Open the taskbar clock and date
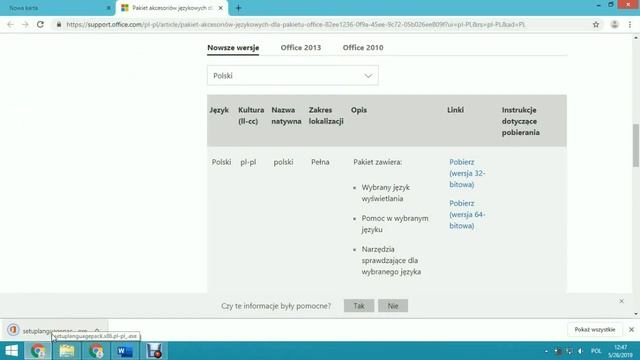 [x=620, y=351]
